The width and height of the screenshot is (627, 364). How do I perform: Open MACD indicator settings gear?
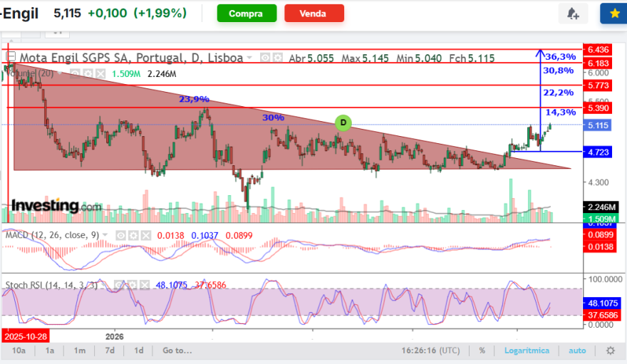coord(133,235)
